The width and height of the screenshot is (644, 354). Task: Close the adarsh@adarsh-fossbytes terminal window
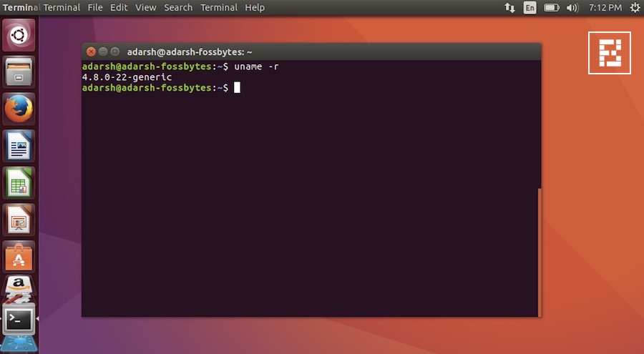[x=91, y=51]
